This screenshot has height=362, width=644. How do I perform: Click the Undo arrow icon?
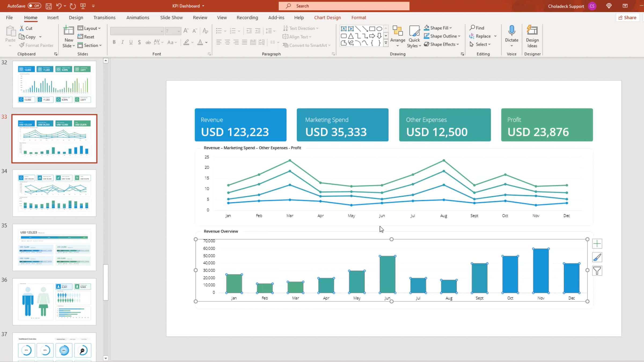pos(59,6)
